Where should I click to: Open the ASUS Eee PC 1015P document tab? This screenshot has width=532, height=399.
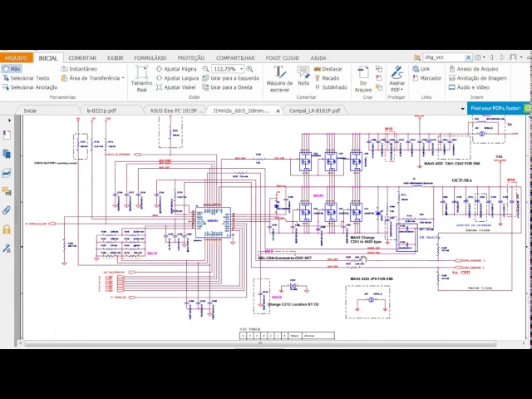[177, 111]
